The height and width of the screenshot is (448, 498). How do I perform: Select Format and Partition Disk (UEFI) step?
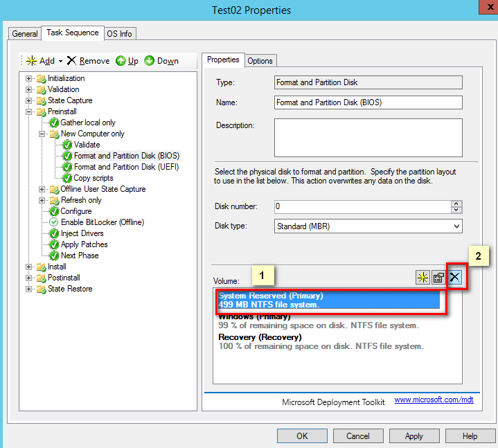click(126, 167)
